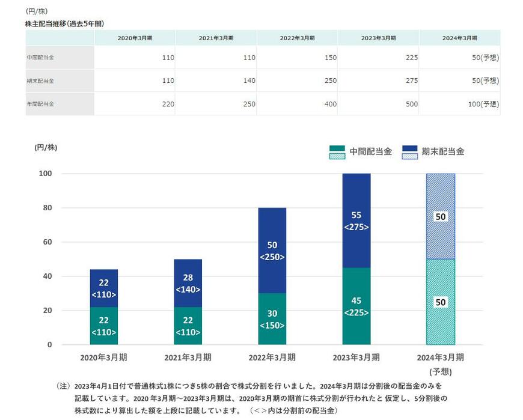Select the 期末配当金 legend swatch
This screenshot has width=523, height=420.
pos(409,149)
